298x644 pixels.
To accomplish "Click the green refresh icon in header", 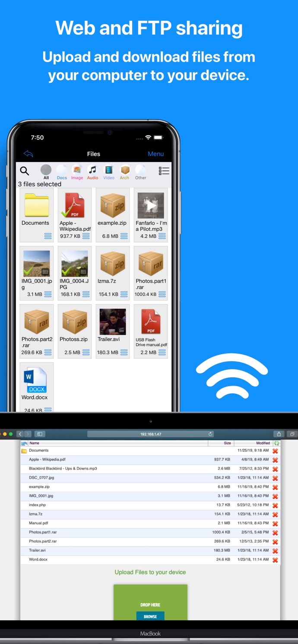I will 276,443.
